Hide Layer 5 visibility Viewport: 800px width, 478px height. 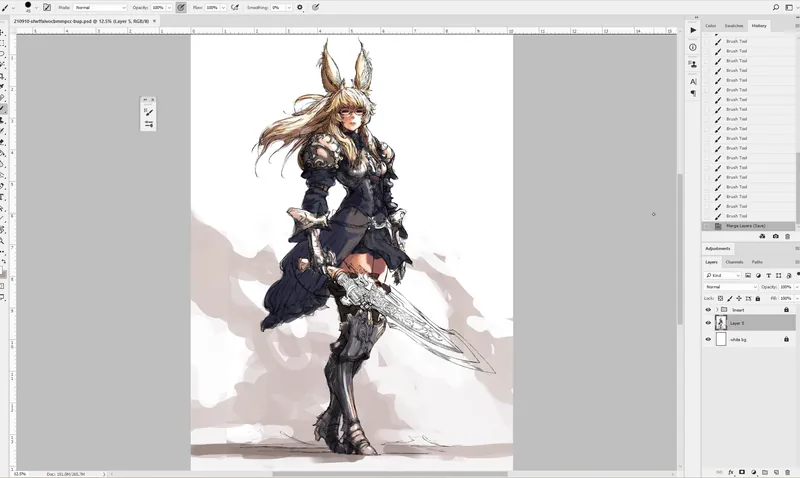tap(708, 323)
